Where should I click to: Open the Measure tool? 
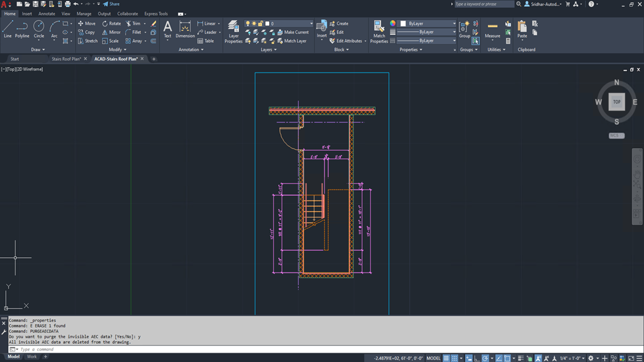[x=492, y=29]
